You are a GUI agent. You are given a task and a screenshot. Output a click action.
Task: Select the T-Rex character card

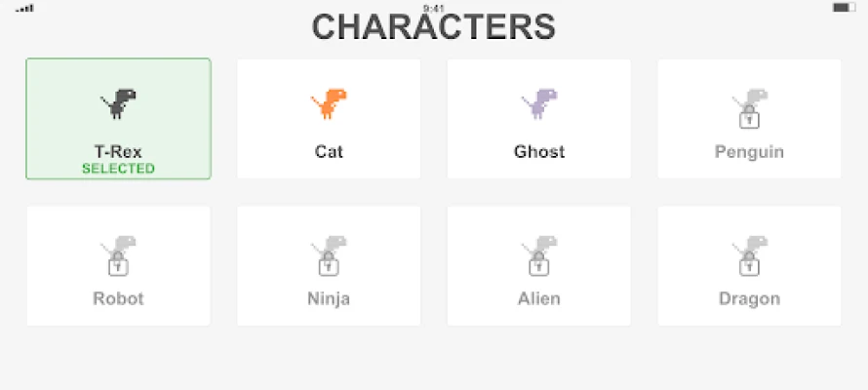(118, 119)
